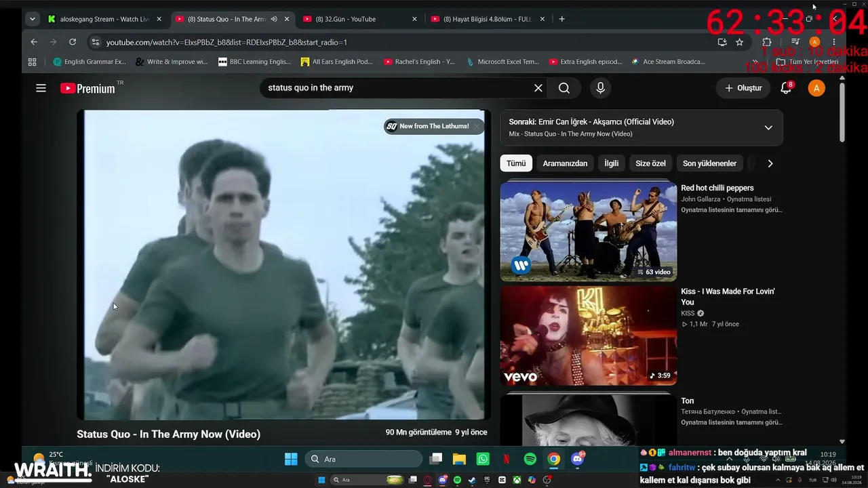Open Spotify from the taskbar
Viewport: 868px width, 488px height.
tap(530, 459)
